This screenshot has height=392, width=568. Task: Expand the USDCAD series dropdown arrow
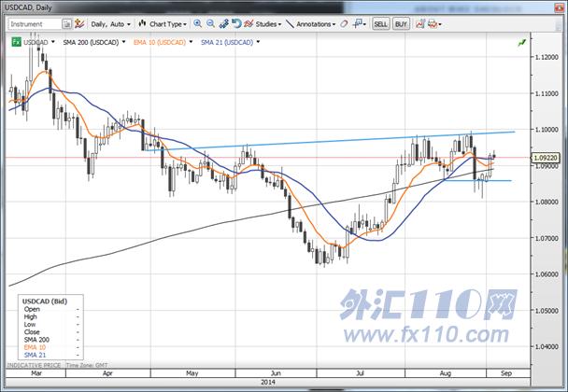pos(53,42)
